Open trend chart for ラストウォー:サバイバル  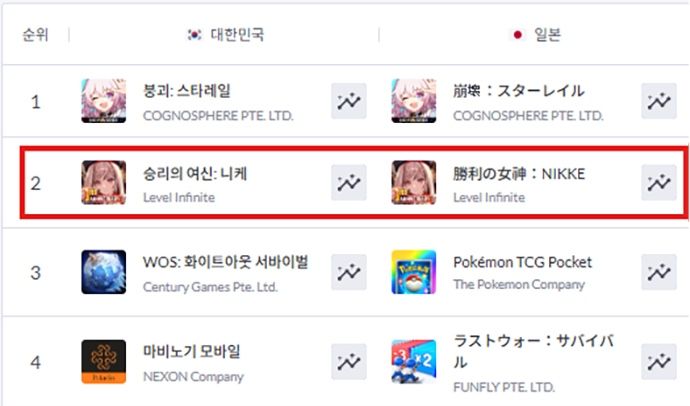point(659,362)
